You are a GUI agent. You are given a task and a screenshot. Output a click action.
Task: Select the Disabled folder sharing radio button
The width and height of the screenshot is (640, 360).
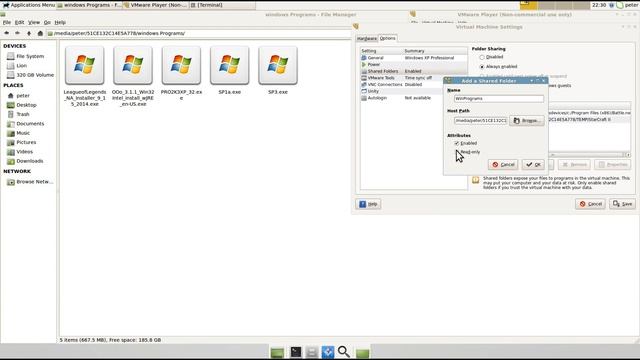click(x=482, y=57)
